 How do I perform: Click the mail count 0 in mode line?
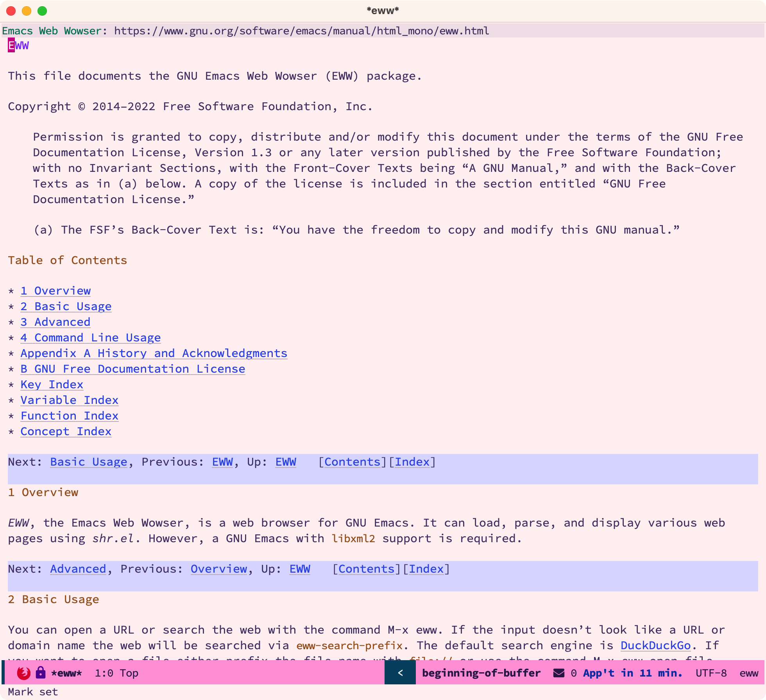click(x=574, y=673)
